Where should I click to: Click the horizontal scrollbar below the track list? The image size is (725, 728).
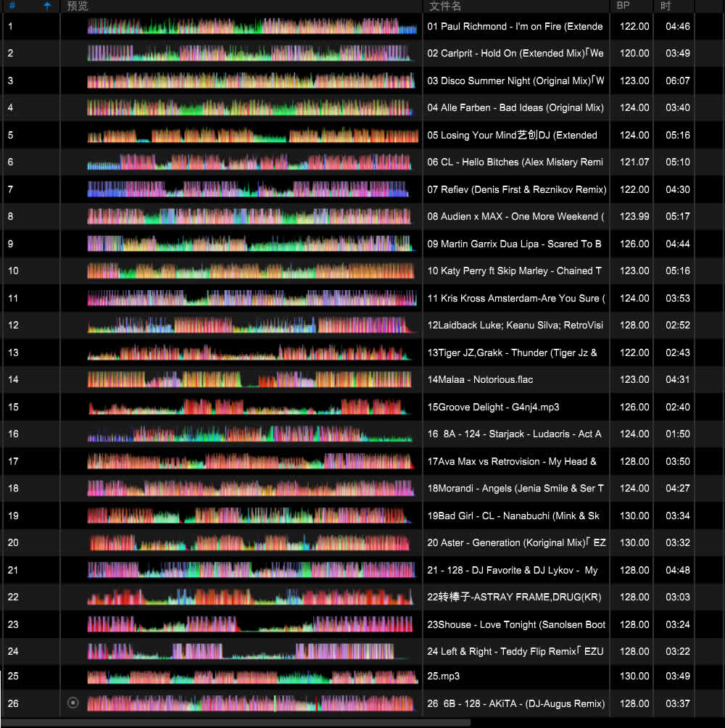tap(237, 723)
